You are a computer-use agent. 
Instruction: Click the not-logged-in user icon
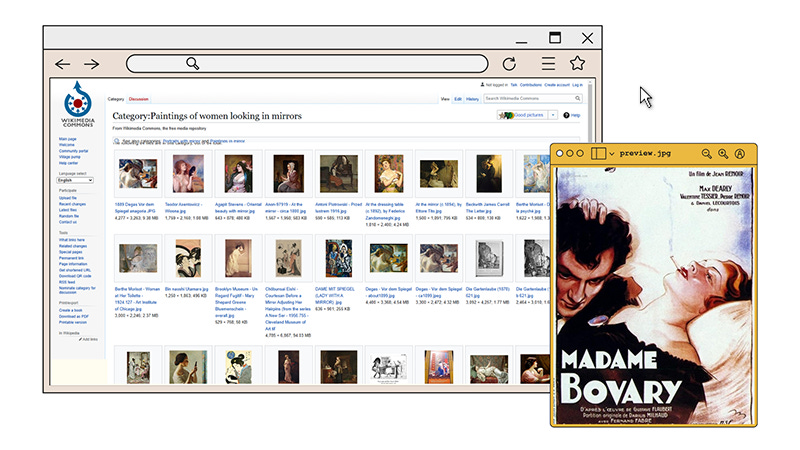click(x=482, y=85)
